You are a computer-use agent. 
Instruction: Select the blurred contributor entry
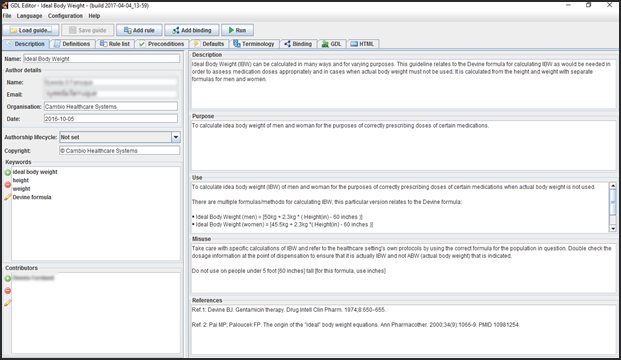tap(33, 278)
